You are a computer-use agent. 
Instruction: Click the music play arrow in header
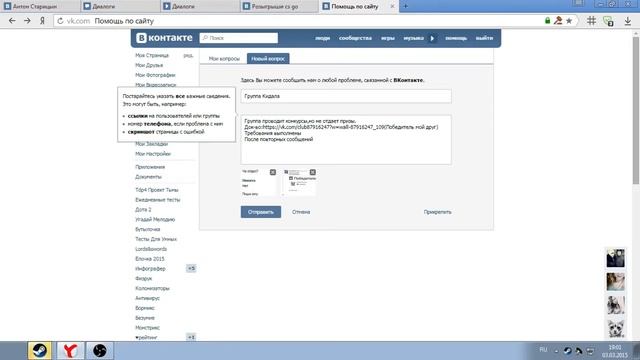click(432, 38)
